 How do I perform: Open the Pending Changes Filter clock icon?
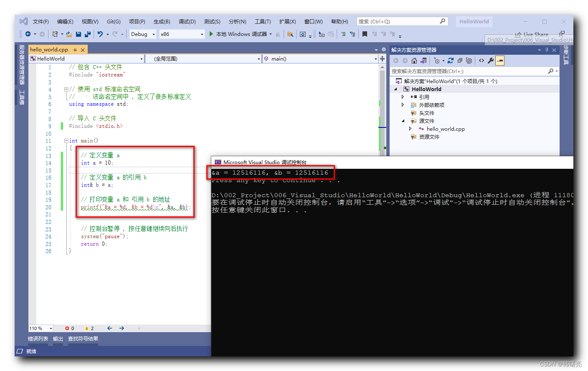click(437, 61)
